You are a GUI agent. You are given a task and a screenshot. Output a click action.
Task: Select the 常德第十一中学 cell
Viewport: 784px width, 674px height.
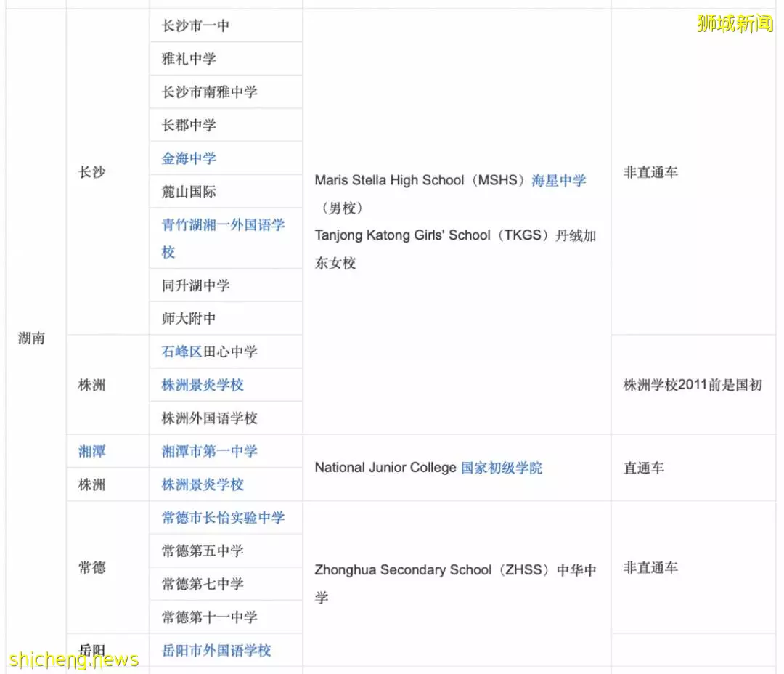[x=226, y=617]
